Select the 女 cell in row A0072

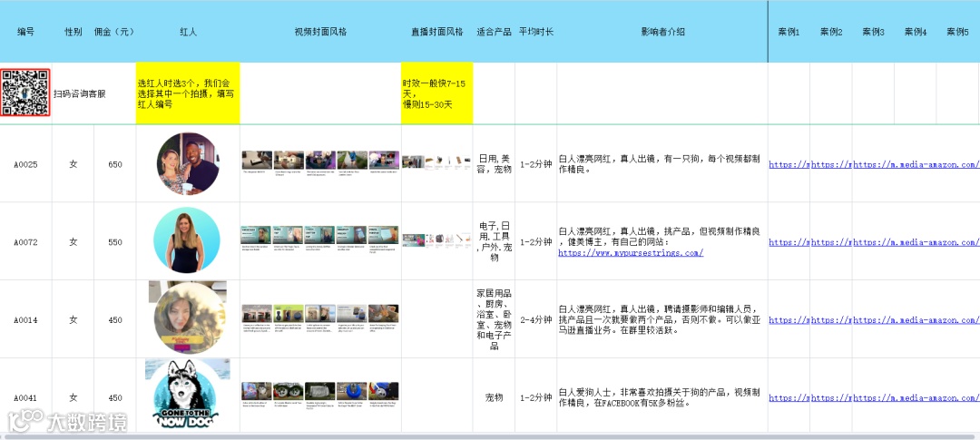pos(73,242)
